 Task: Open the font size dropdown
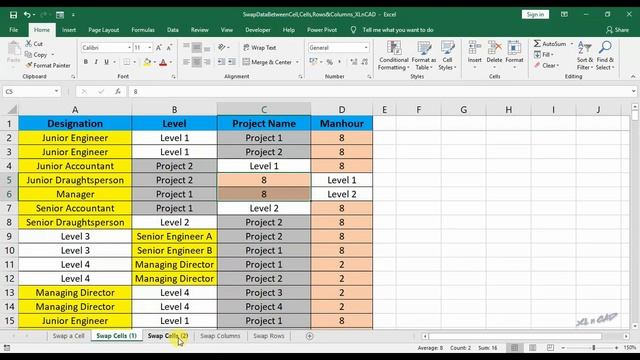(x=150, y=48)
